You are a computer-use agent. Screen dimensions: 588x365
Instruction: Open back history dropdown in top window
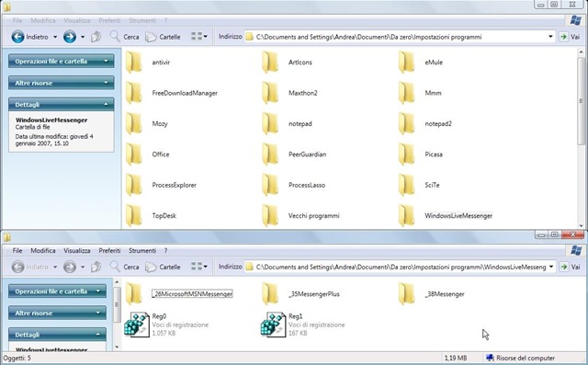(x=55, y=37)
